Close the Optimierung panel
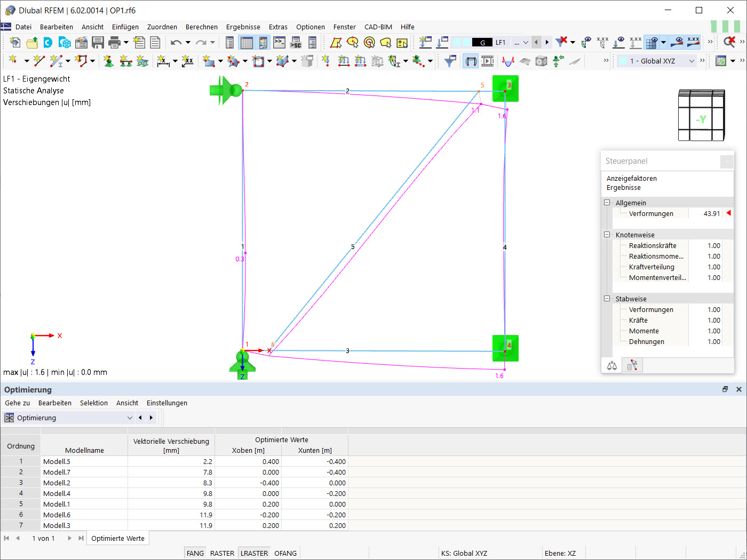Image resolution: width=747 pixels, height=560 pixels. pyautogui.click(x=739, y=389)
